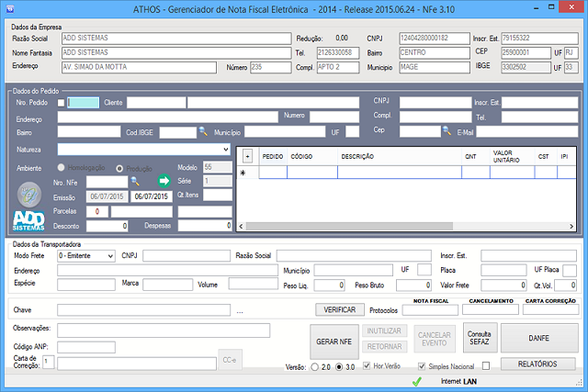Viewport: 588px width, 392px height.
Task: Click the Peso Bruto field
Action: pos(414,286)
